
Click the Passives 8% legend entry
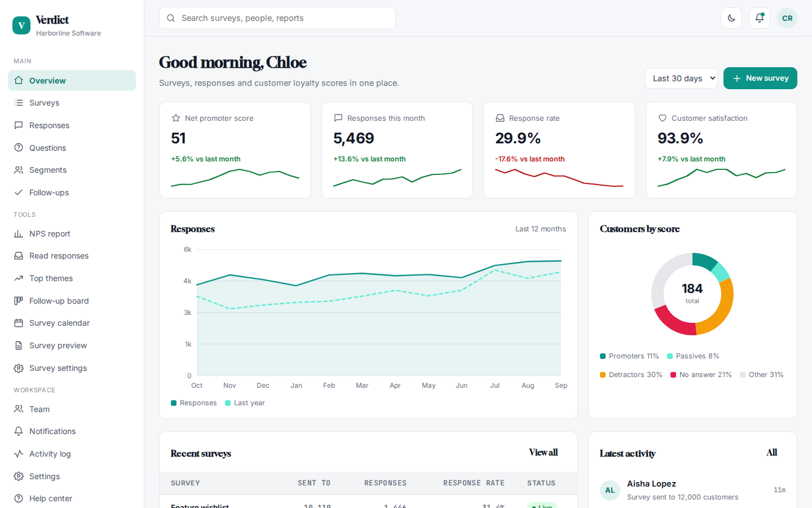693,356
